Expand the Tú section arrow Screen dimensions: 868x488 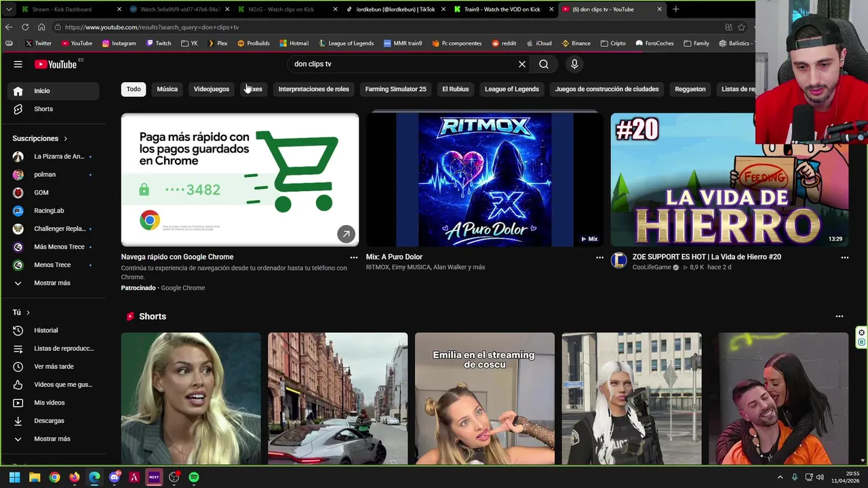[x=28, y=312]
